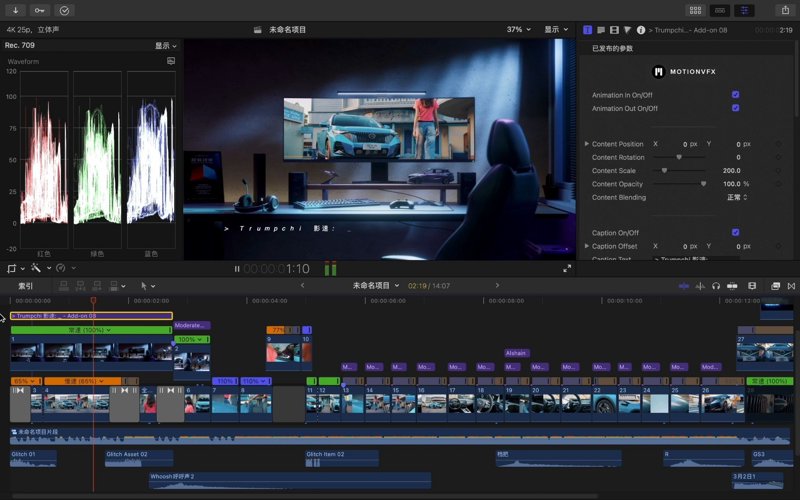This screenshot has height=500, width=800.
Task: Toggle the timeline panel visibility
Action: (720, 10)
